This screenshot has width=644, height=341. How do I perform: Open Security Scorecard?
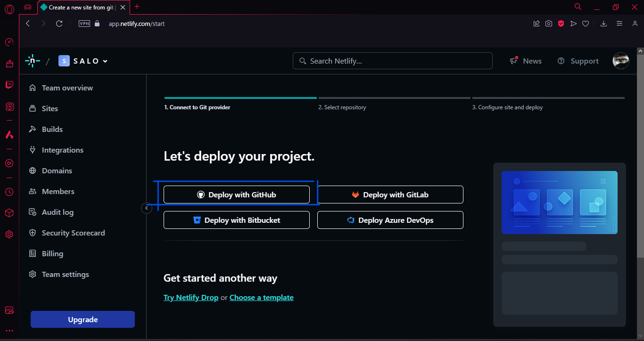(x=67, y=233)
